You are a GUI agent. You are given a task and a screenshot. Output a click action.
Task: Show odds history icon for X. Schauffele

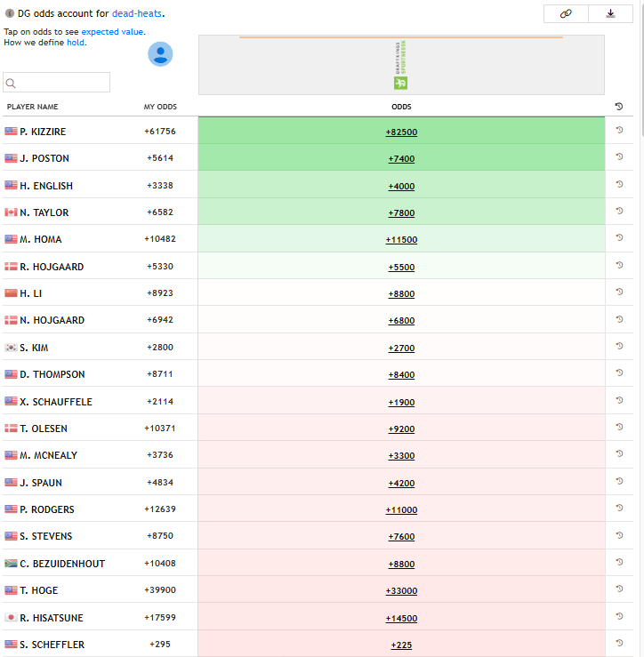(619, 401)
